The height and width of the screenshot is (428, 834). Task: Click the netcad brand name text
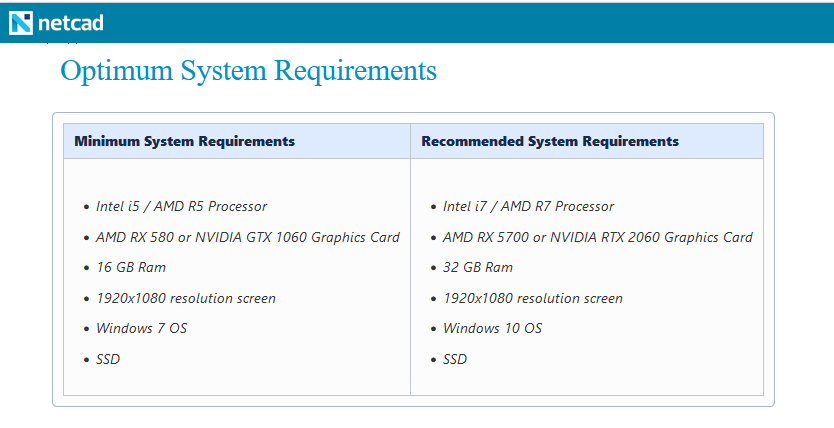pyautogui.click(x=71, y=23)
